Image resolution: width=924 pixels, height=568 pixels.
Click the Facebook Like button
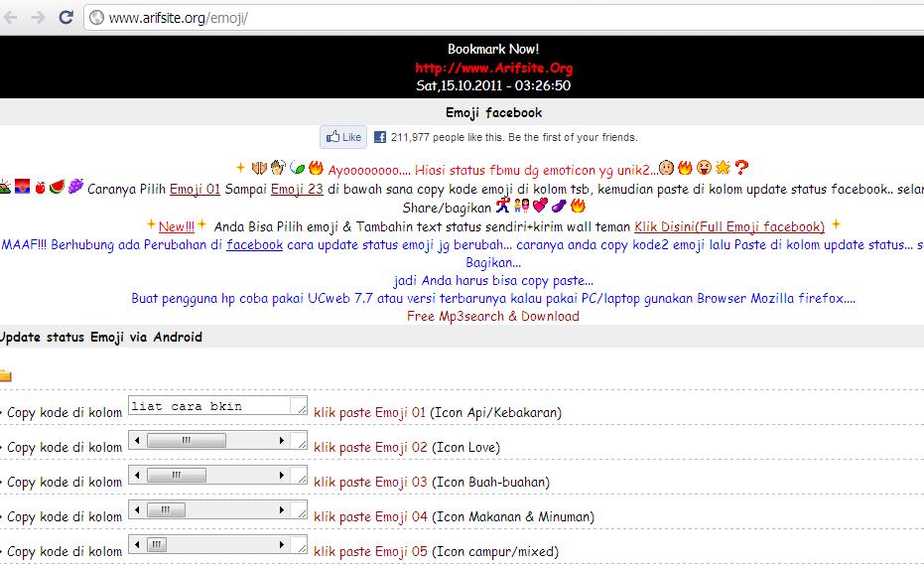343,137
